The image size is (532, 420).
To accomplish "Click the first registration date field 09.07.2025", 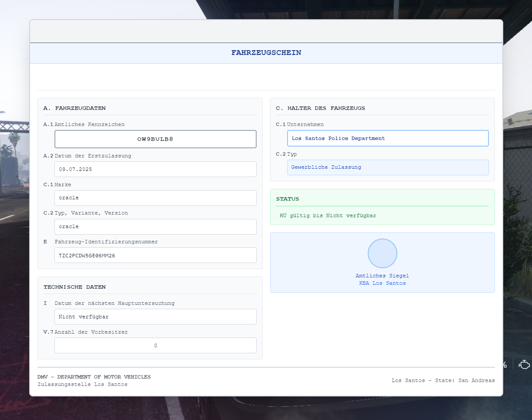I will coord(155,169).
